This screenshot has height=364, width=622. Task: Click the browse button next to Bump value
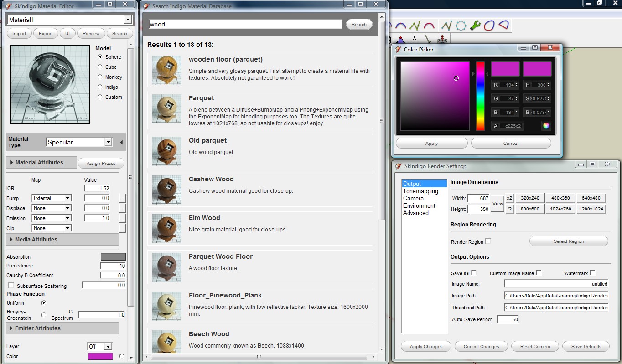[122, 198]
